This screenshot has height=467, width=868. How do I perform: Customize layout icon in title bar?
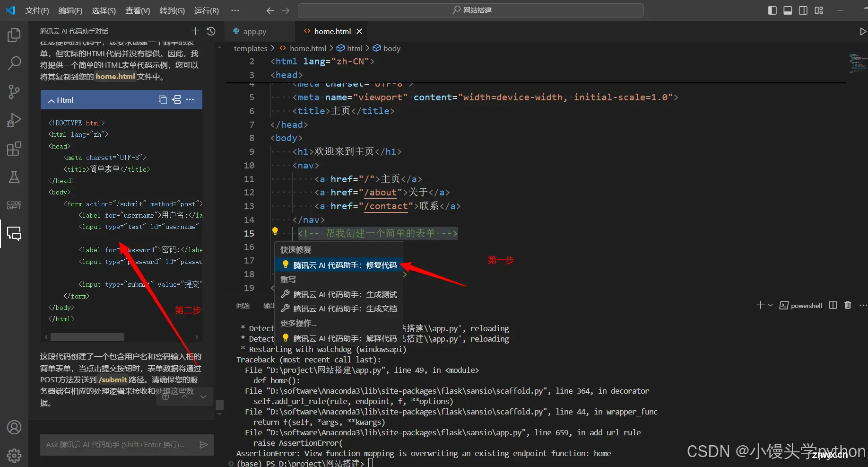coord(819,10)
